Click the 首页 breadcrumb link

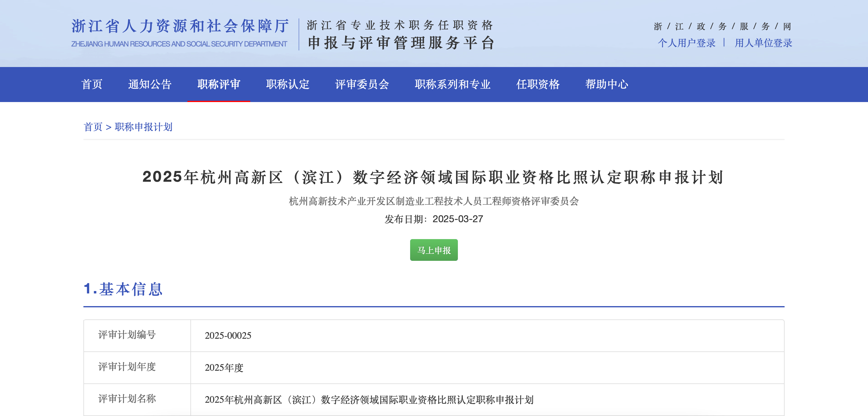93,127
